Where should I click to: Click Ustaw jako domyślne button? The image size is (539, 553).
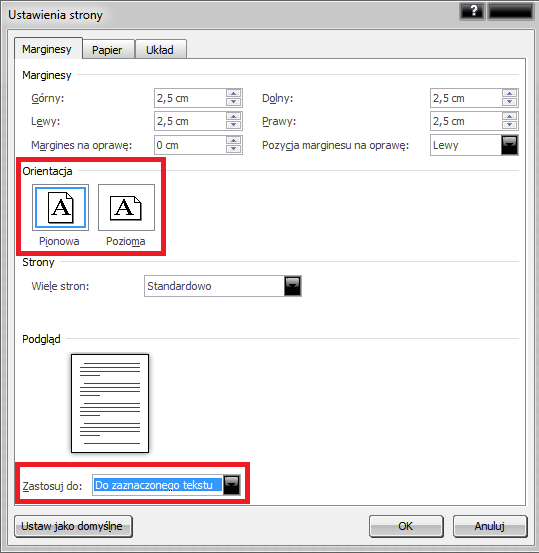73,526
